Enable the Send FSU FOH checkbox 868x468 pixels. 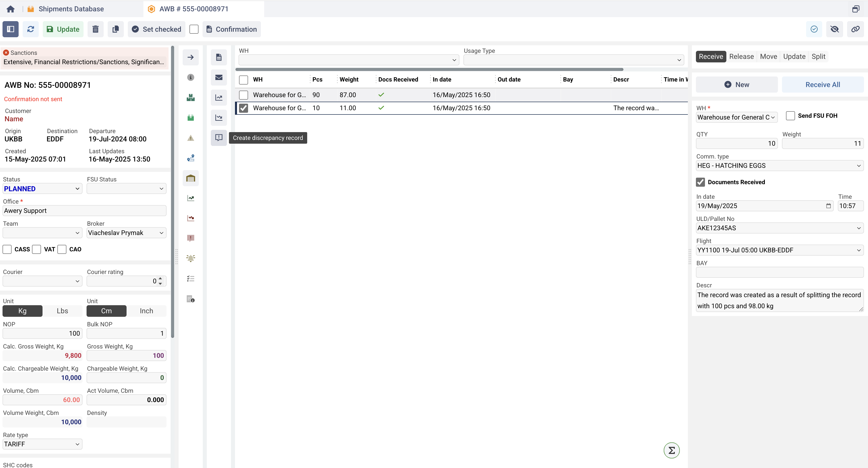pyautogui.click(x=790, y=116)
